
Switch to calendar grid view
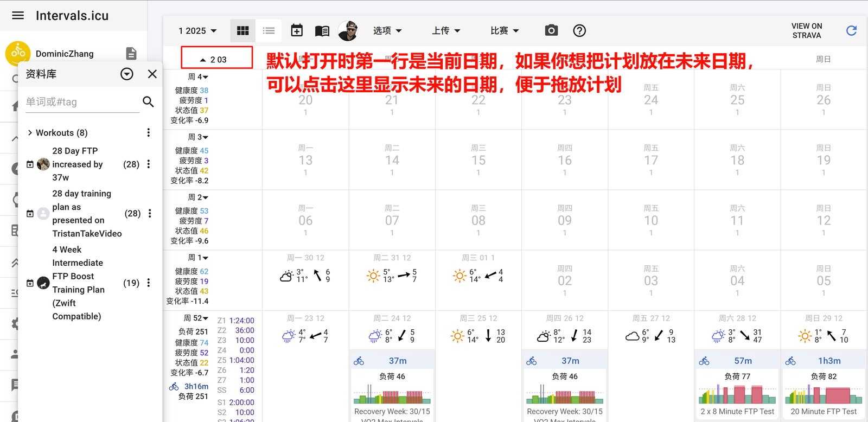tap(242, 31)
